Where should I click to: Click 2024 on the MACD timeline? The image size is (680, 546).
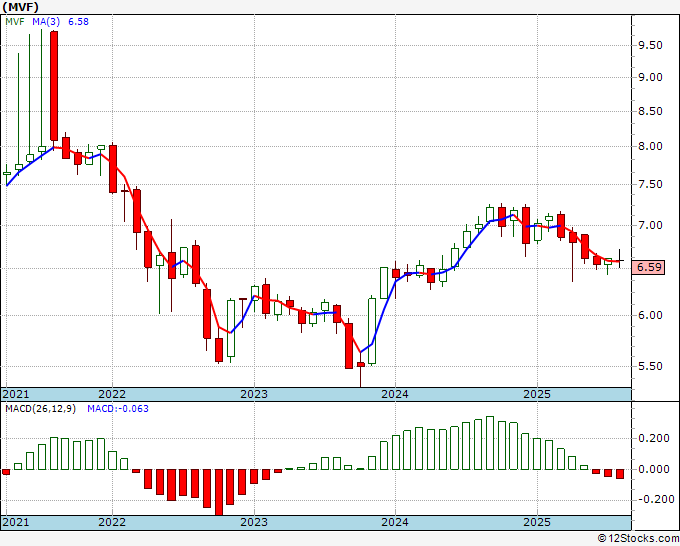(x=395, y=522)
